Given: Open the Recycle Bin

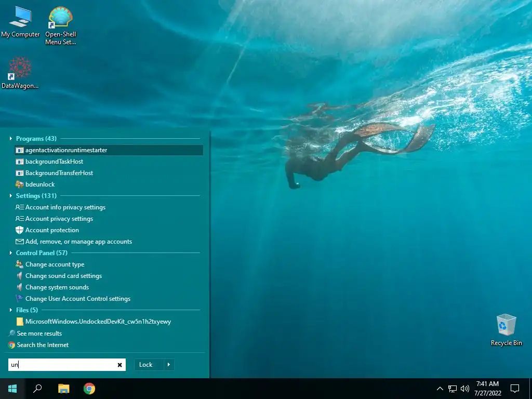Looking at the screenshot, I should (x=506, y=330).
